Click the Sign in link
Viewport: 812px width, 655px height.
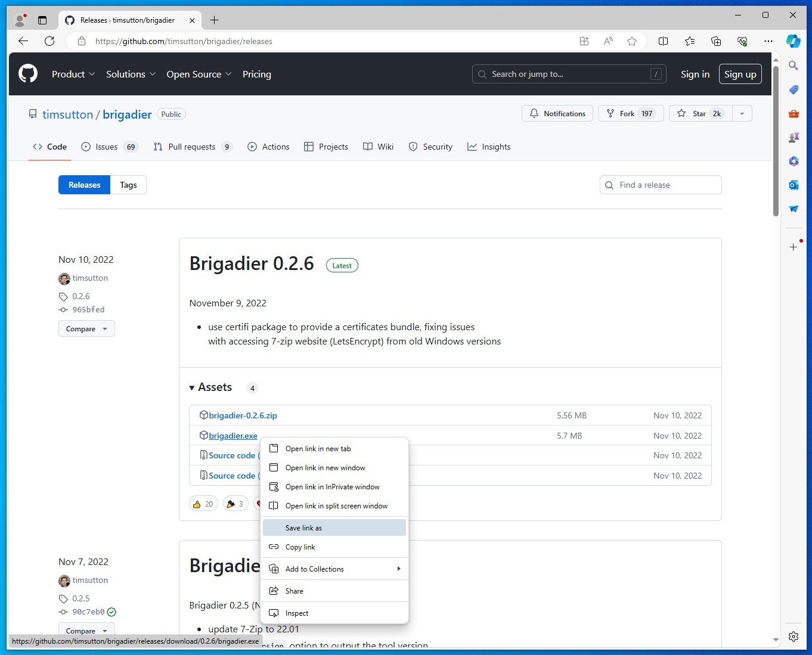click(695, 74)
